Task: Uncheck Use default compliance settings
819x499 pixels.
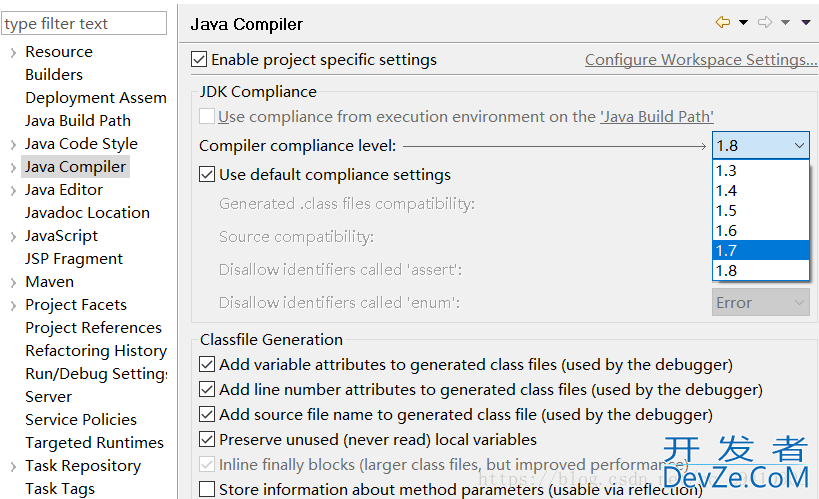Action: pyautogui.click(x=207, y=175)
